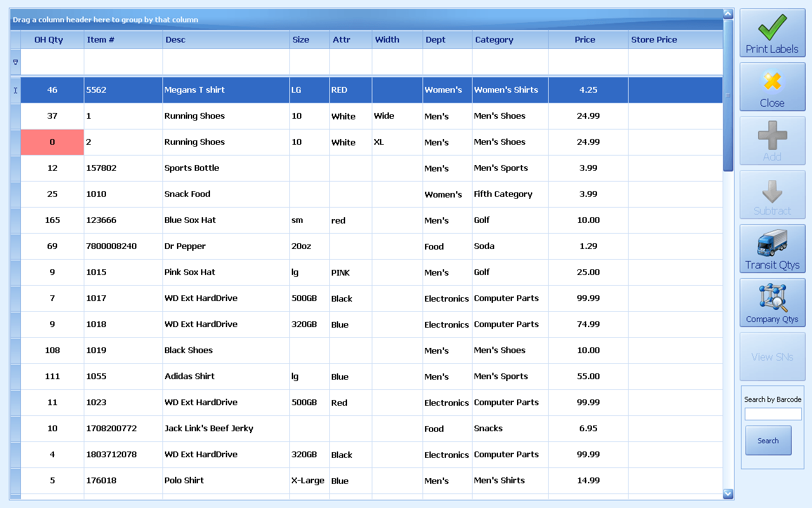
Task: Click the Desc column filter cell
Action: click(x=225, y=62)
